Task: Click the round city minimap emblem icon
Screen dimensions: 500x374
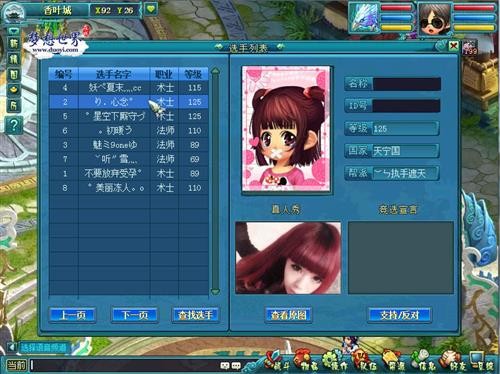Action: [x=13, y=13]
